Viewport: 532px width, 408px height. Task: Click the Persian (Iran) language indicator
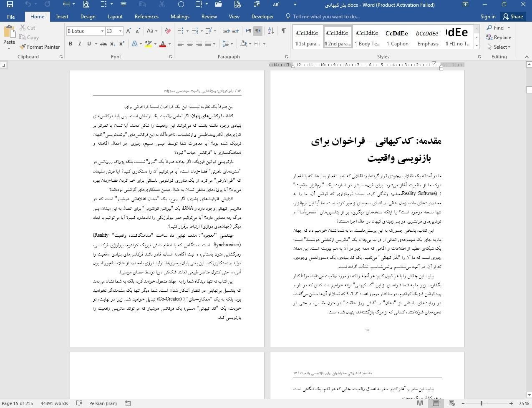click(103, 403)
